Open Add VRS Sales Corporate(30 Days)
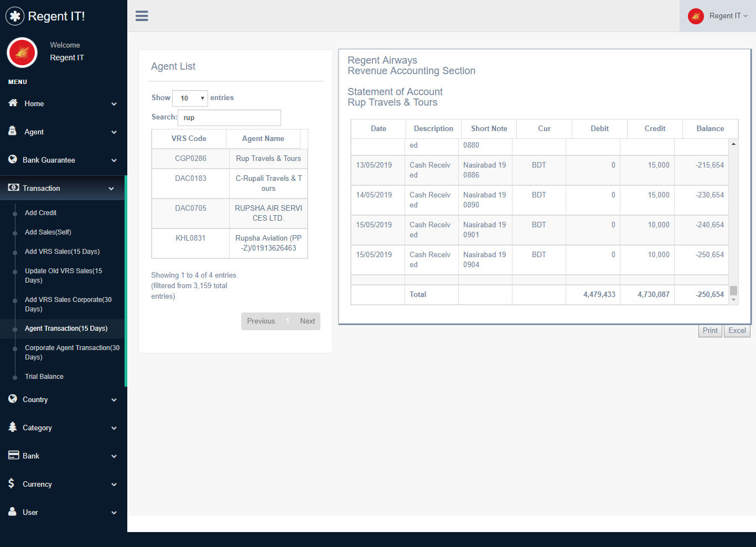Image resolution: width=756 pixels, height=547 pixels. (x=68, y=304)
